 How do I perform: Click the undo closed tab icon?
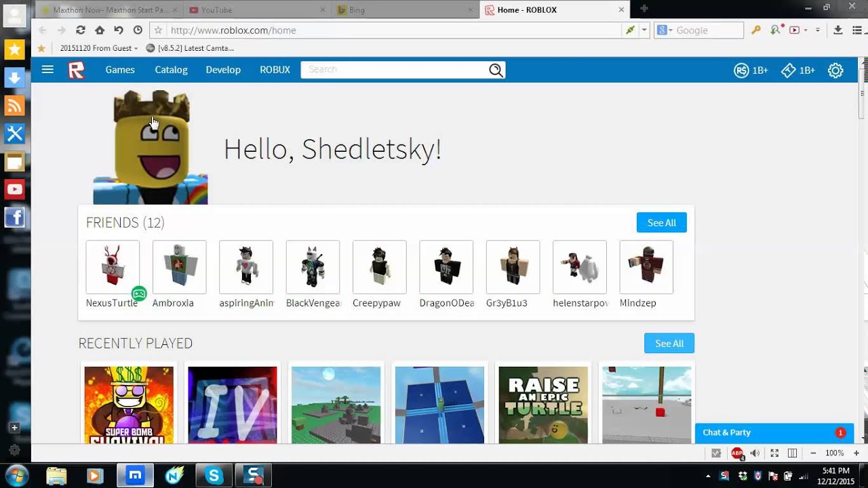tap(119, 30)
